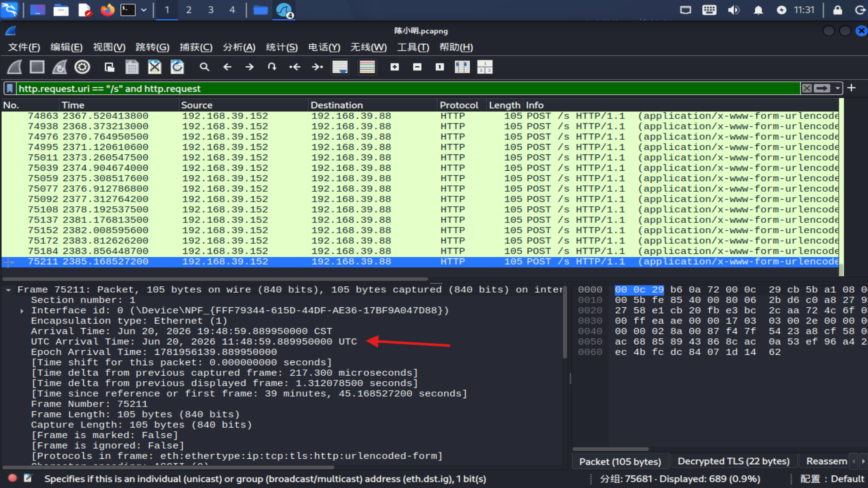Apply the display filter arrow
This screenshot has width=868, height=488.
coord(822,88)
